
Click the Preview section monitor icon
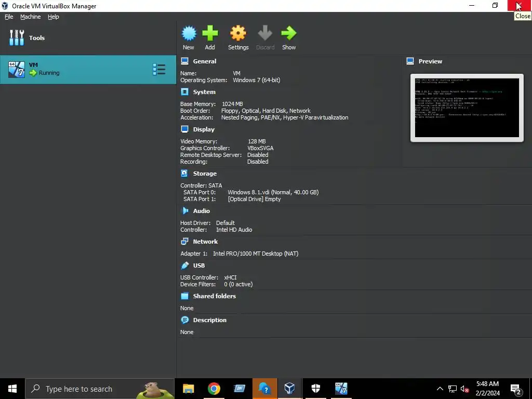[410, 61]
